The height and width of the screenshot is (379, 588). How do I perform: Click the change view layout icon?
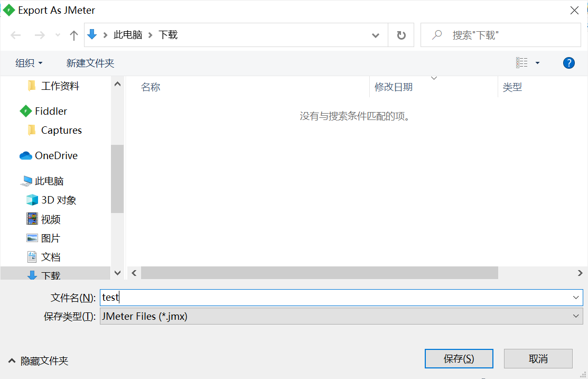tap(521, 63)
